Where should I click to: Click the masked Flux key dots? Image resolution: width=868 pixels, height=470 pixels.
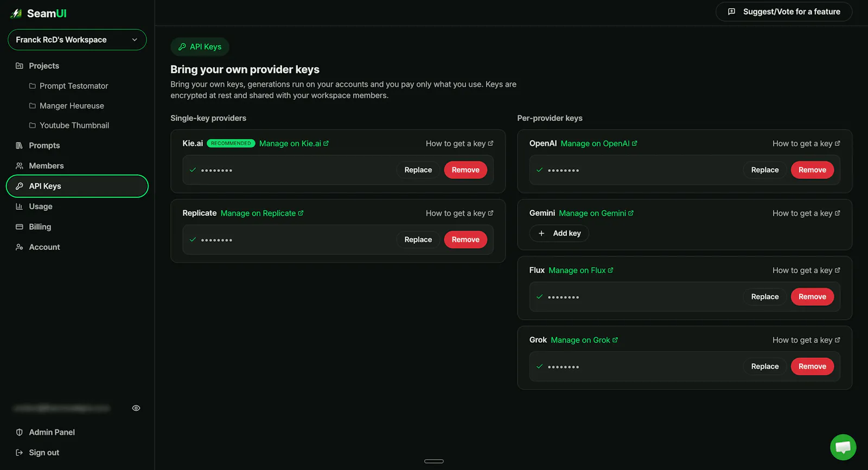pyautogui.click(x=563, y=297)
